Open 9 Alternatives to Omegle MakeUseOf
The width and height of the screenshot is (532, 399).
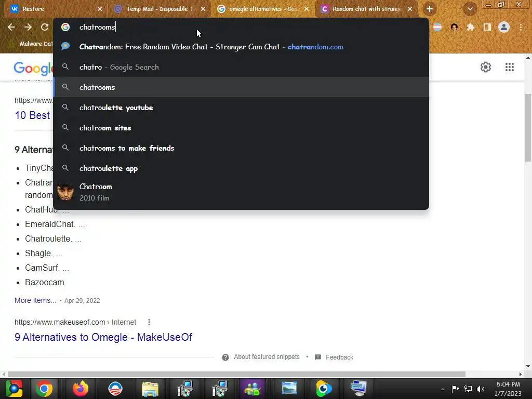pos(103,337)
